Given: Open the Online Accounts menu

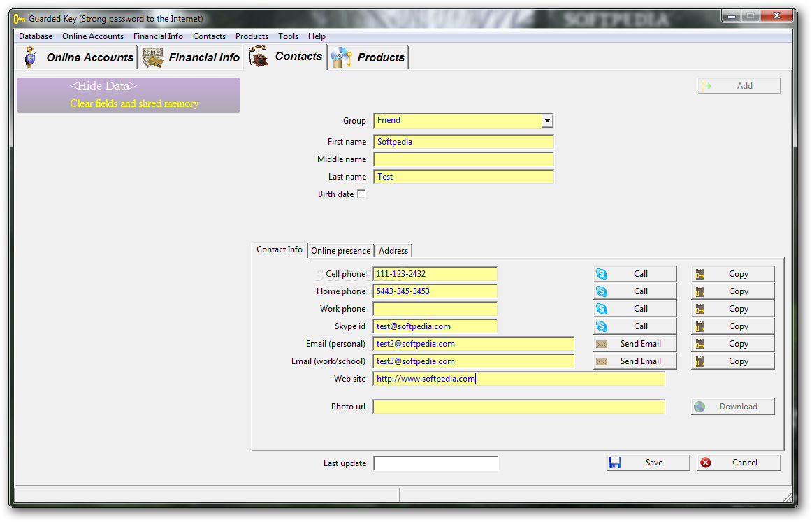Looking at the screenshot, I should (x=93, y=36).
